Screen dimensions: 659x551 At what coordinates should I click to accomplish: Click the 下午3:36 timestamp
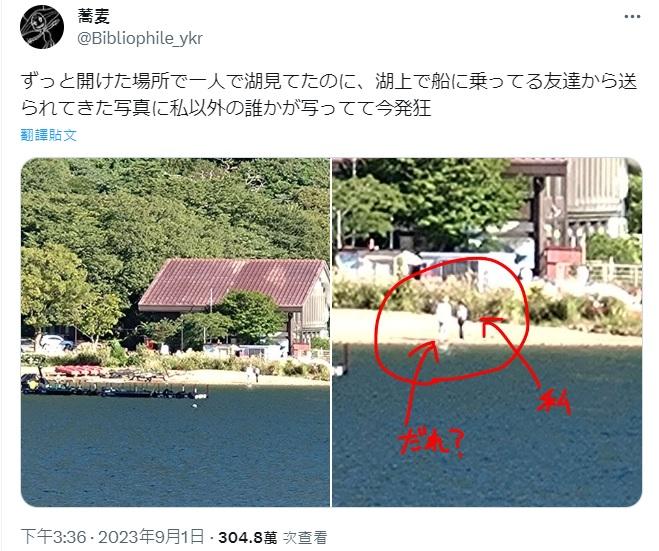pos(53,537)
